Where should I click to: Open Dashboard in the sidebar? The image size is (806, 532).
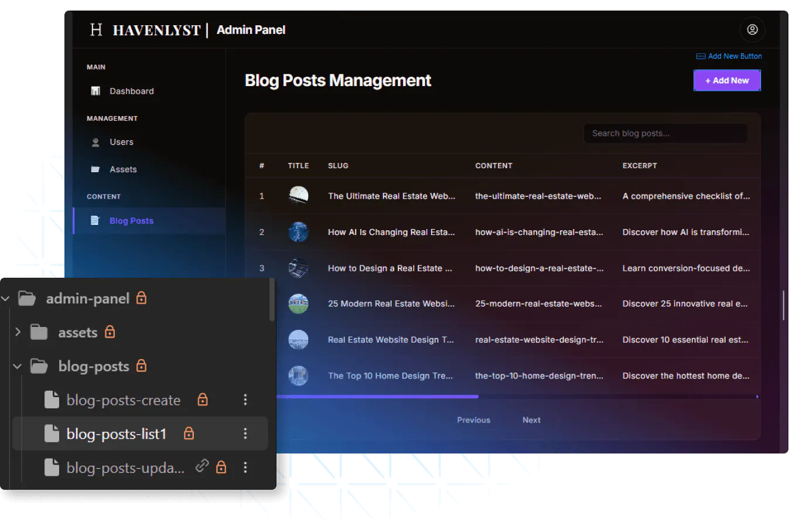[x=131, y=91]
